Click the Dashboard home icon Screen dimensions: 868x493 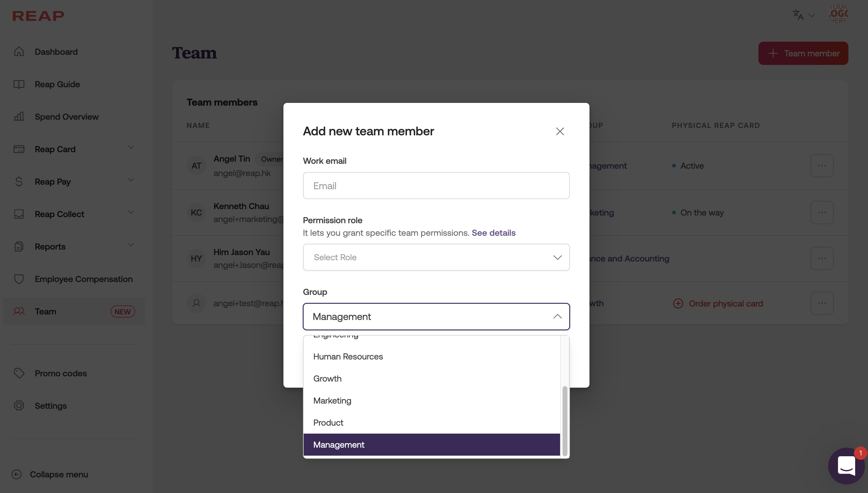click(x=19, y=51)
